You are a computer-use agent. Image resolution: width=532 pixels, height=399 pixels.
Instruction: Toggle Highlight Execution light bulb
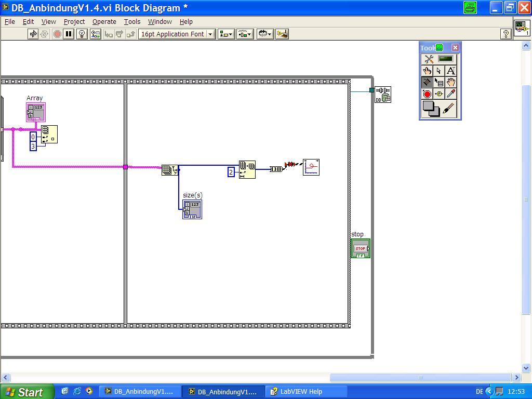coord(82,34)
